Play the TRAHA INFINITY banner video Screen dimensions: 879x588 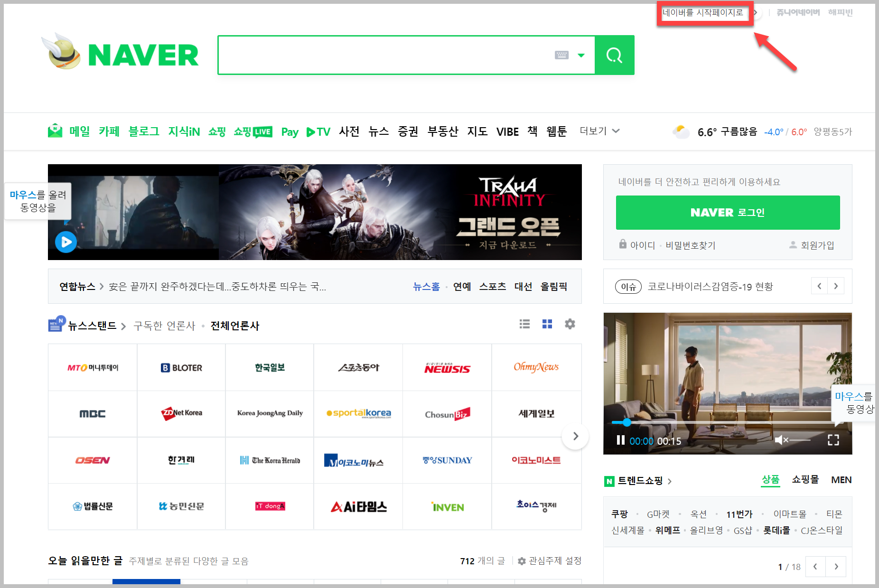pyautogui.click(x=66, y=242)
